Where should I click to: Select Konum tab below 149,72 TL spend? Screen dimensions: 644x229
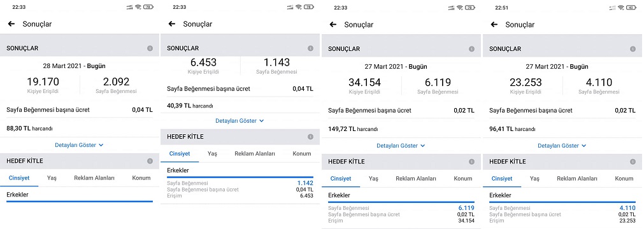(x=463, y=179)
